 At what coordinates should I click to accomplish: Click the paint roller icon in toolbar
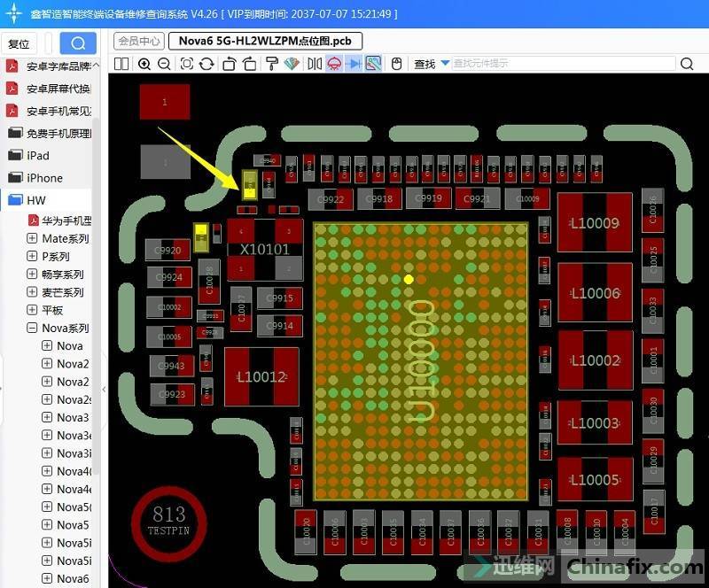tap(272, 64)
